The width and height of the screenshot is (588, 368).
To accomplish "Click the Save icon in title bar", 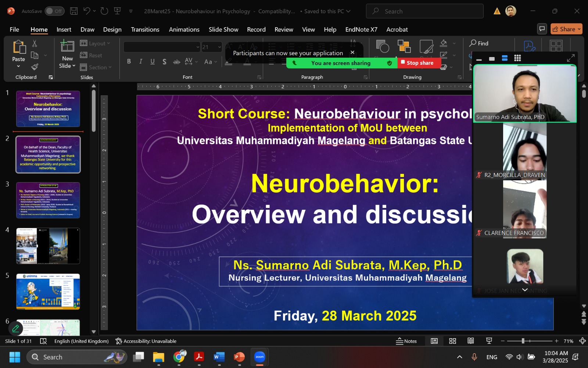I will coord(74,11).
